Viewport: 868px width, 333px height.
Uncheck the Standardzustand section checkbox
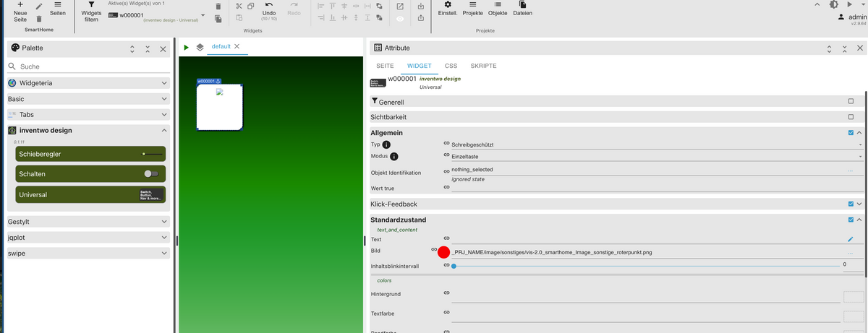pyautogui.click(x=851, y=220)
